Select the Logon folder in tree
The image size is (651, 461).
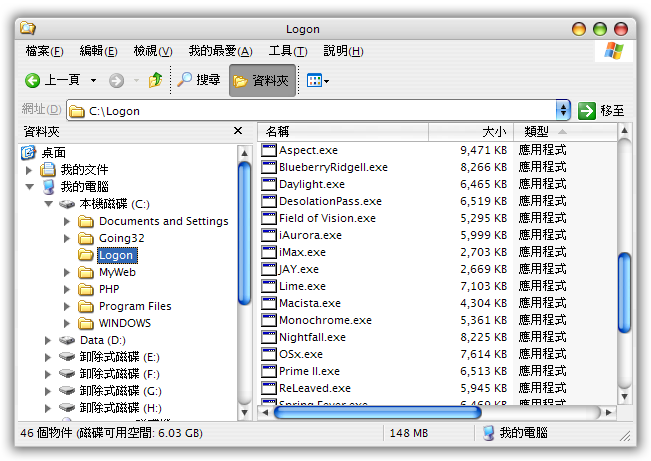116,255
